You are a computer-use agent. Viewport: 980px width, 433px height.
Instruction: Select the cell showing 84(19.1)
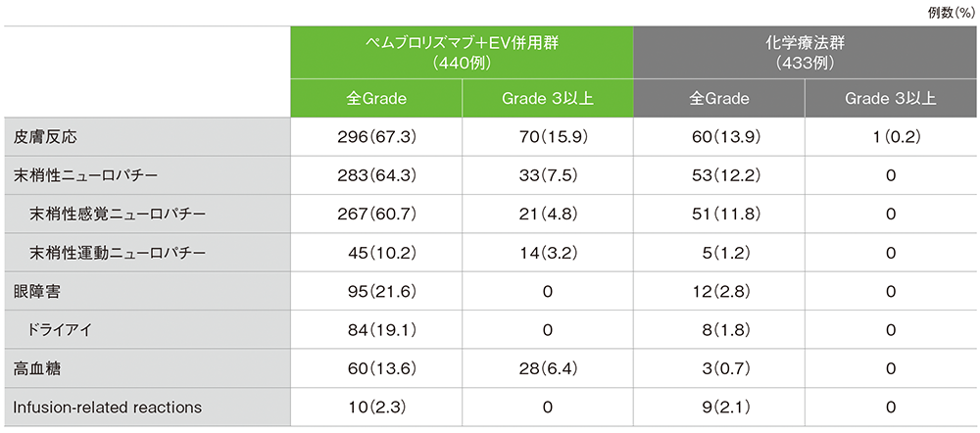point(376,329)
